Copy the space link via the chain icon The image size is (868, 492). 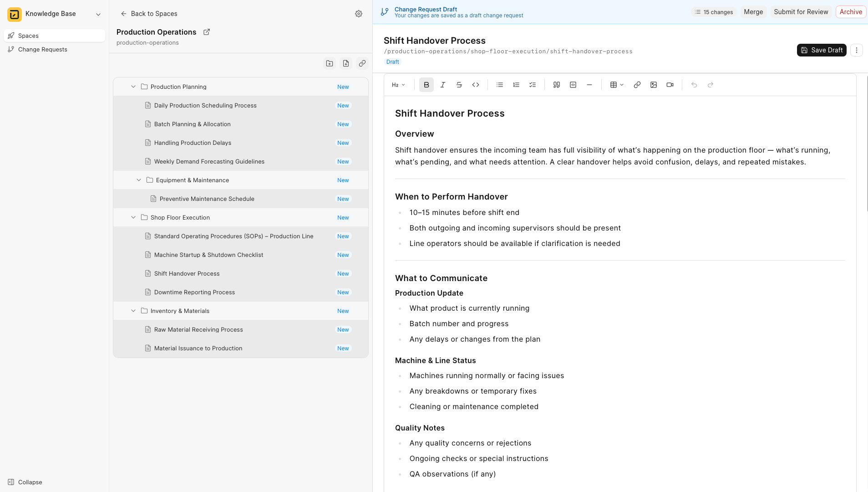click(362, 63)
